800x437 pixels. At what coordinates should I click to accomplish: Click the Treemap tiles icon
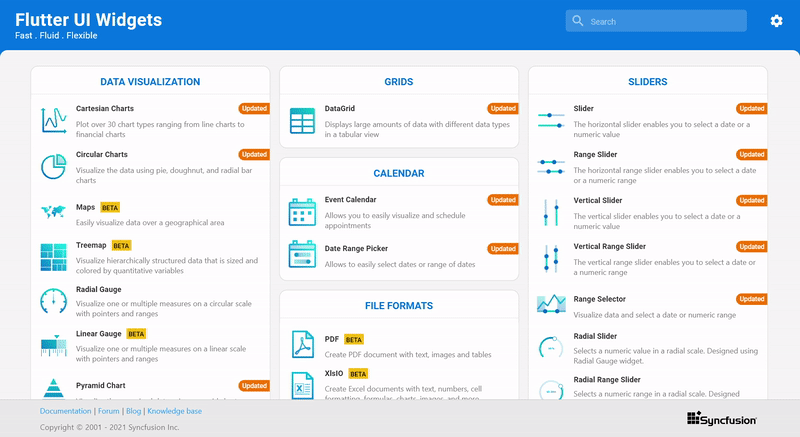[x=54, y=257]
